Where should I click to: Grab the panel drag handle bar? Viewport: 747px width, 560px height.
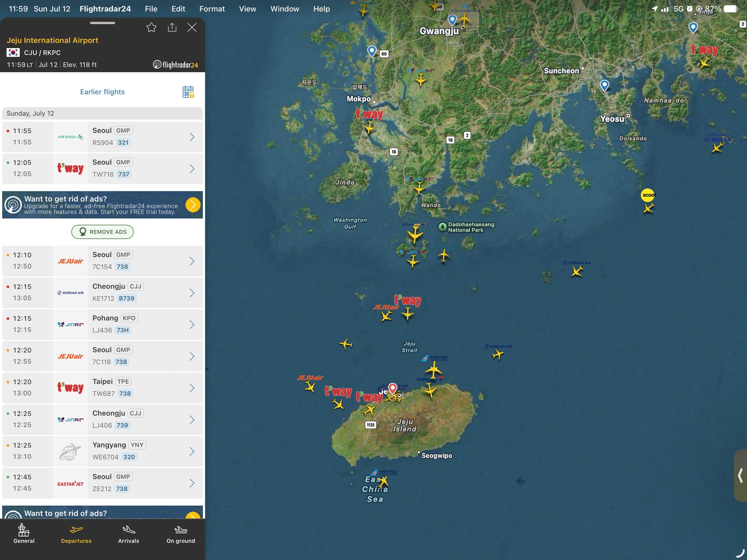point(102,23)
